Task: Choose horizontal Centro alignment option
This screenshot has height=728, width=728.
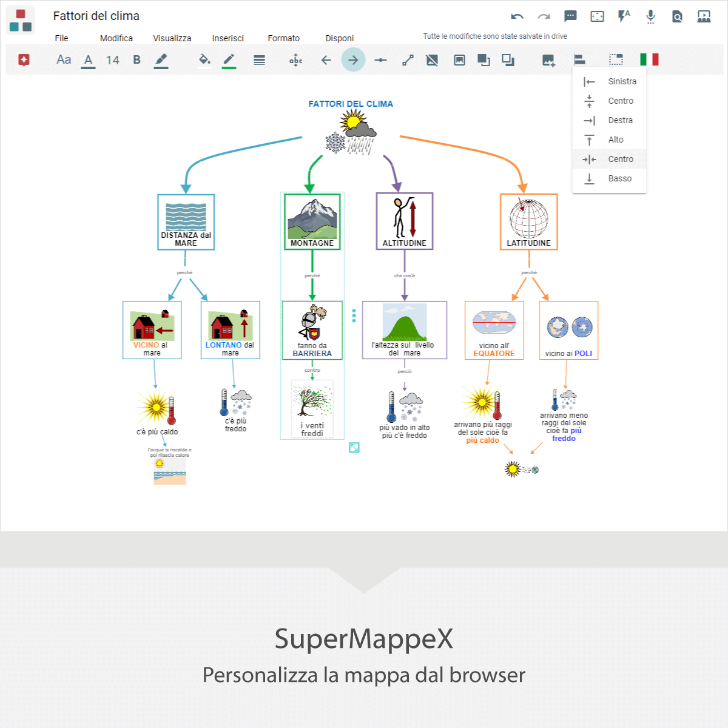Action: (x=609, y=101)
